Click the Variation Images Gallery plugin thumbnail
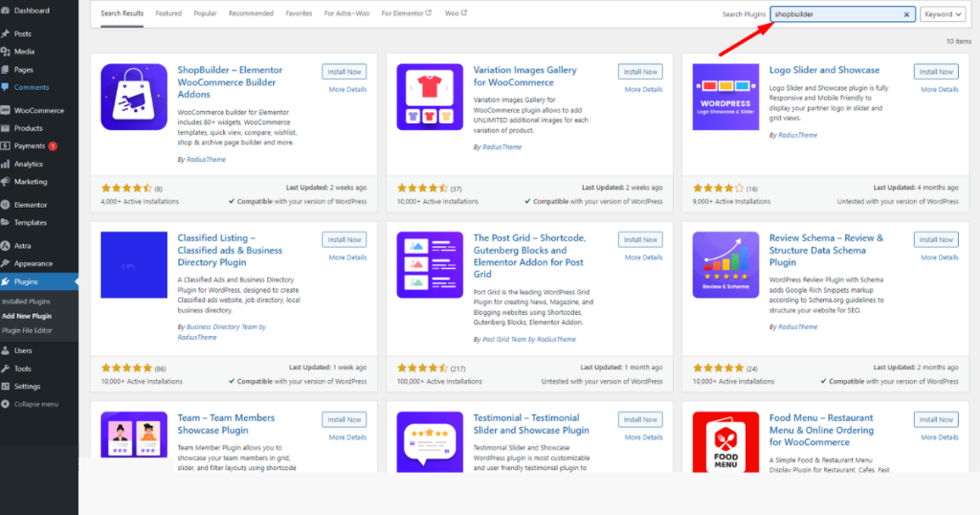The width and height of the screenshot is (980, 515). [x=430, y=97]
